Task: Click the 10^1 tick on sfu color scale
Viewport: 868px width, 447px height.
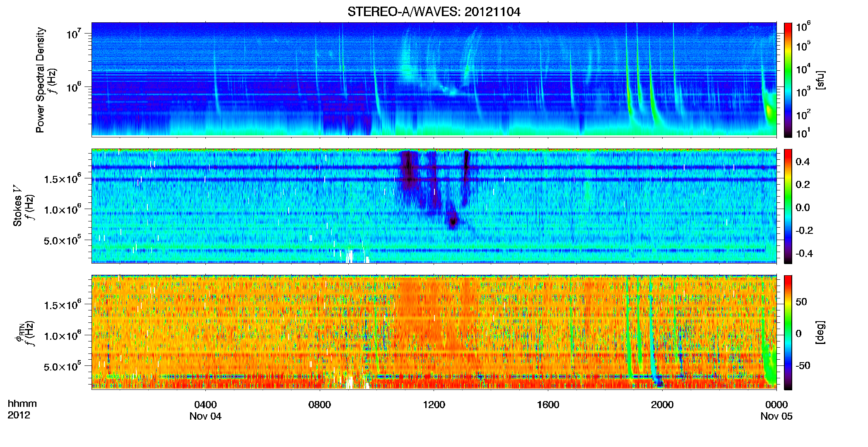Action: 803,133
